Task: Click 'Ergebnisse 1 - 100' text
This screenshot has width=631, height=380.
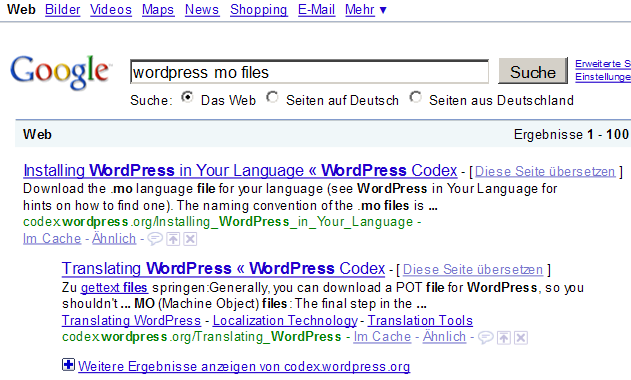Action: (571, 134)
